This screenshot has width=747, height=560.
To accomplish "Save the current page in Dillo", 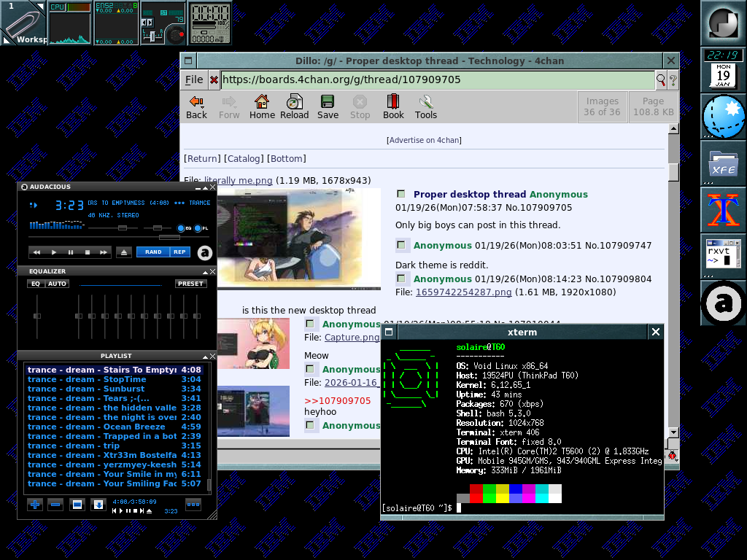I will pos(328,107).
